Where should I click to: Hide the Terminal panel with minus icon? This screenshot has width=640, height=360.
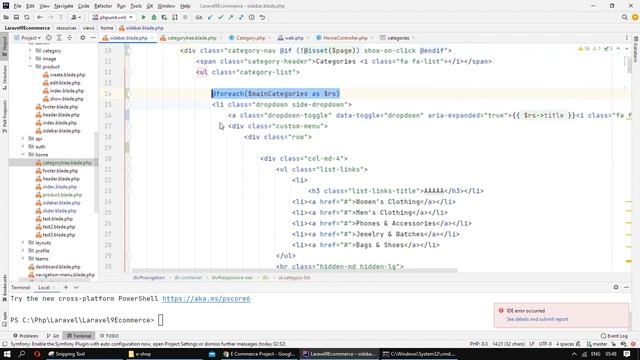[627, 287]
